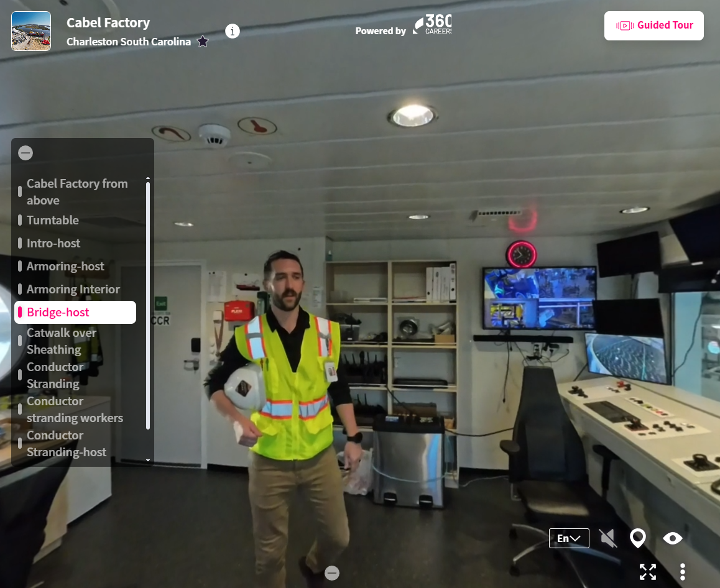
Task: Click the scroll-down arrow of scene list
Action: pos(148,460)
